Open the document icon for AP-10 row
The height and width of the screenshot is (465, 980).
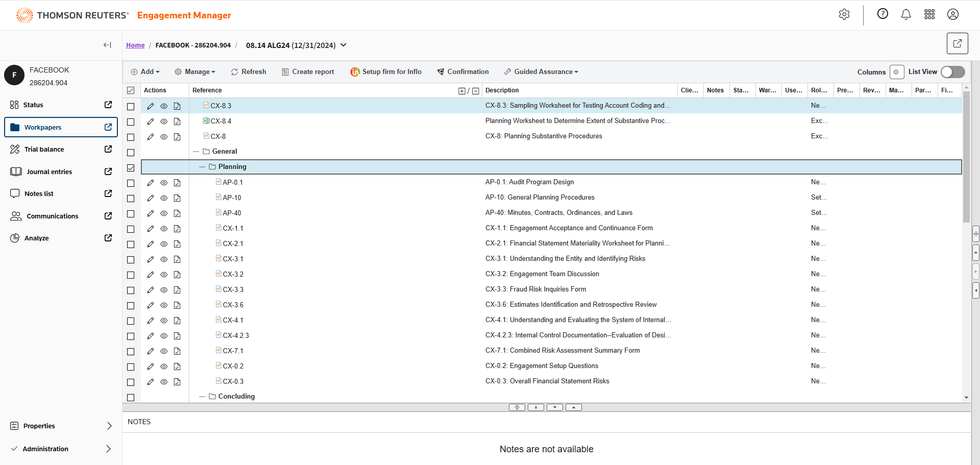coord(177,198)
